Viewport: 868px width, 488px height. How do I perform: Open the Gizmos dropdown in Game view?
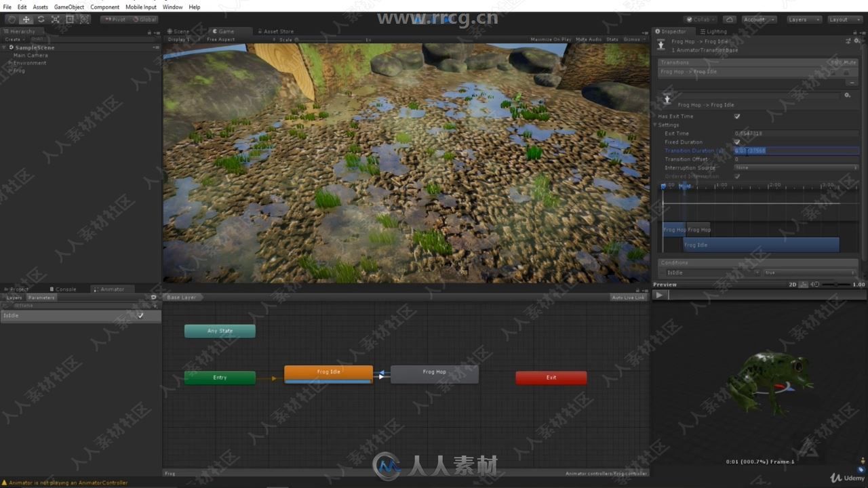pos(633,39)
